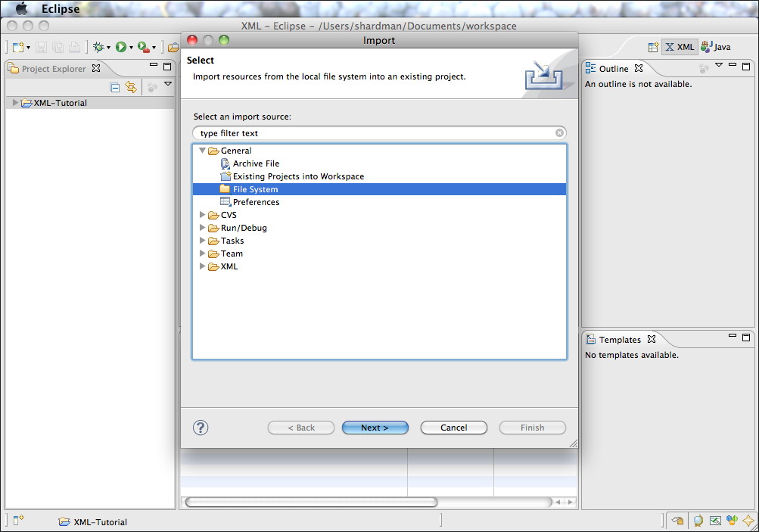
Task: Close the Templates view
Action: [x=652, y=339]
